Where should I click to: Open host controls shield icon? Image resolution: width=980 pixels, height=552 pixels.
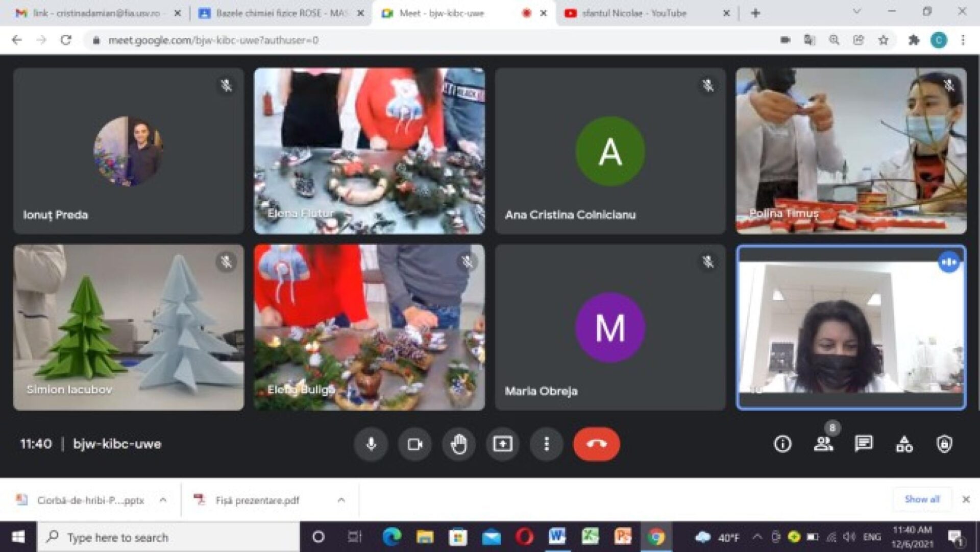(944, 444)
